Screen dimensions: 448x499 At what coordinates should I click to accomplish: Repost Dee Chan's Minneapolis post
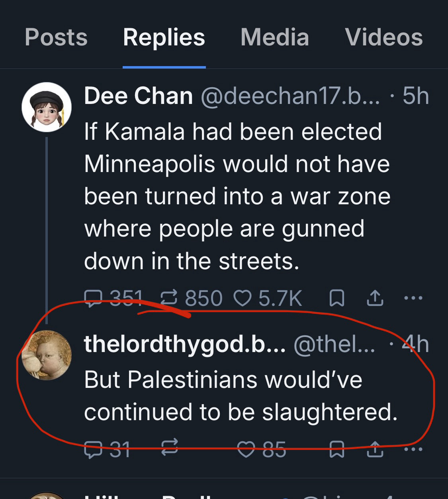[x=169, y=298]
